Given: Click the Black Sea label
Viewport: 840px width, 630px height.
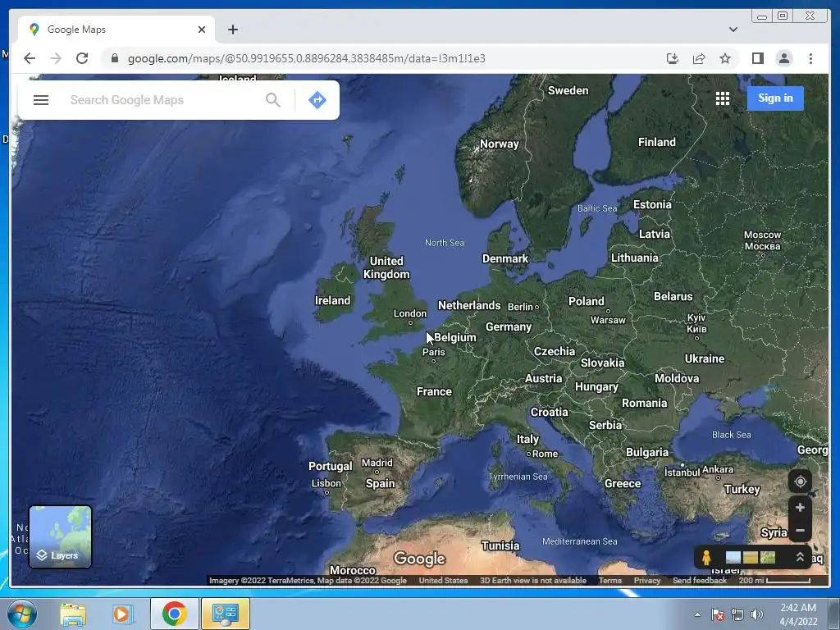Looking at the screenshot, I should tap(731, 435).
